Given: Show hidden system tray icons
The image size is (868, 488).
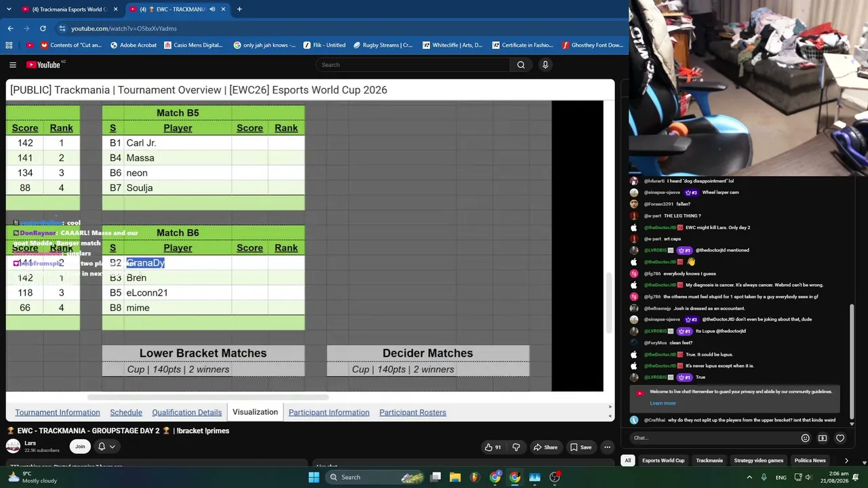Looking at the screenshot, I should coord(749,477).
